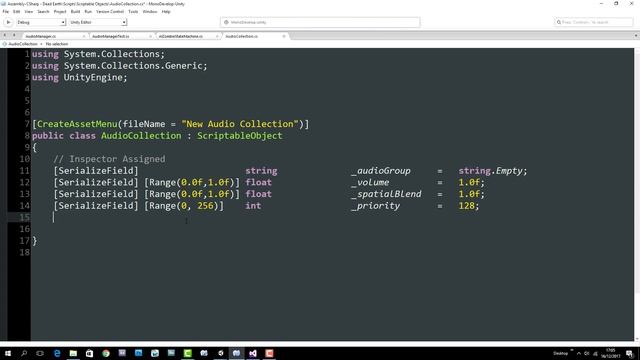
Task: Click the search box in the toolbar
Action: [x=593, y=22]
